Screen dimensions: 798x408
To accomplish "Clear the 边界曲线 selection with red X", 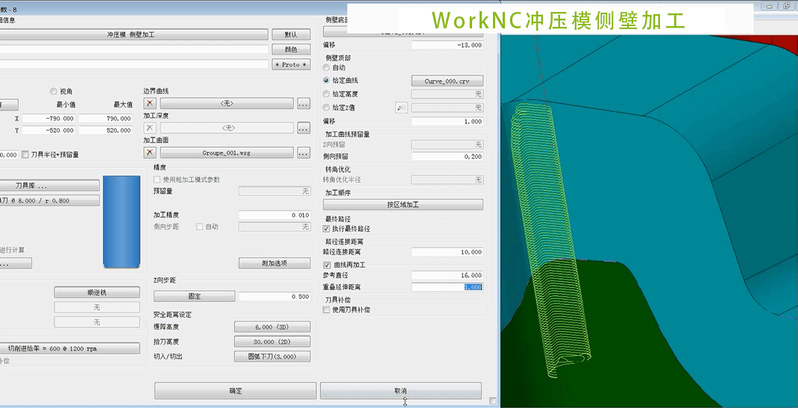I will (x=150, y=103).
